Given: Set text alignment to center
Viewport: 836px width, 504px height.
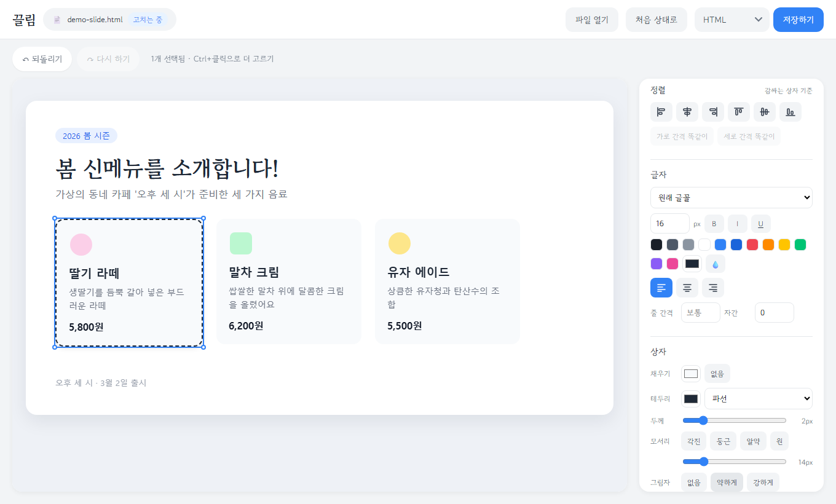Looking at the screenshot, I should point(687,288).
